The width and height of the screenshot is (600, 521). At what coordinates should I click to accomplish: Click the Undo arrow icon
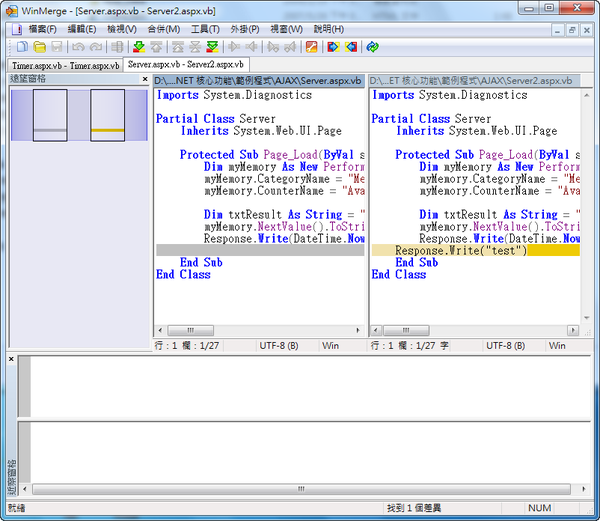coord(78,47)
